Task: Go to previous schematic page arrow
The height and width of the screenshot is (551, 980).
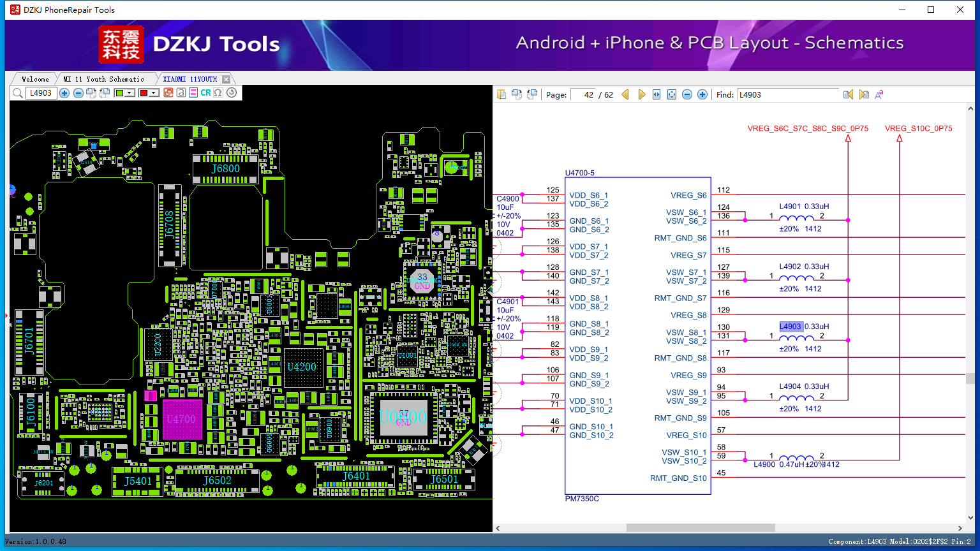Action: 625,94
